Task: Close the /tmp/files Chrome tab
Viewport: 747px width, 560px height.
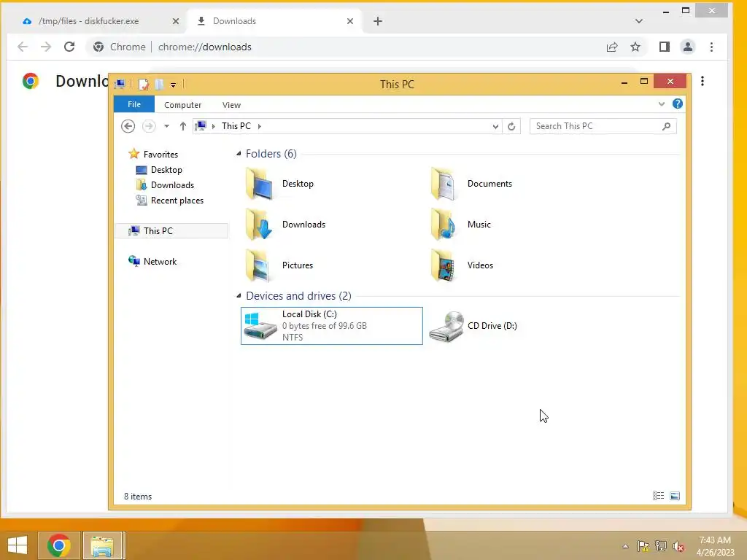Action: click(176, 21)
